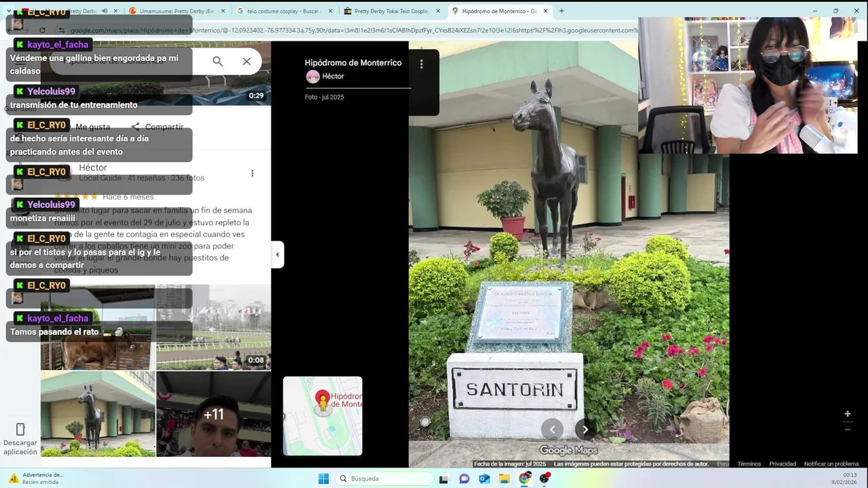This screenshot has height=488, width=868.
Task: Click the 'Foto - jul 2025' label
Action: pyautogui.click(x=324, y=98)
